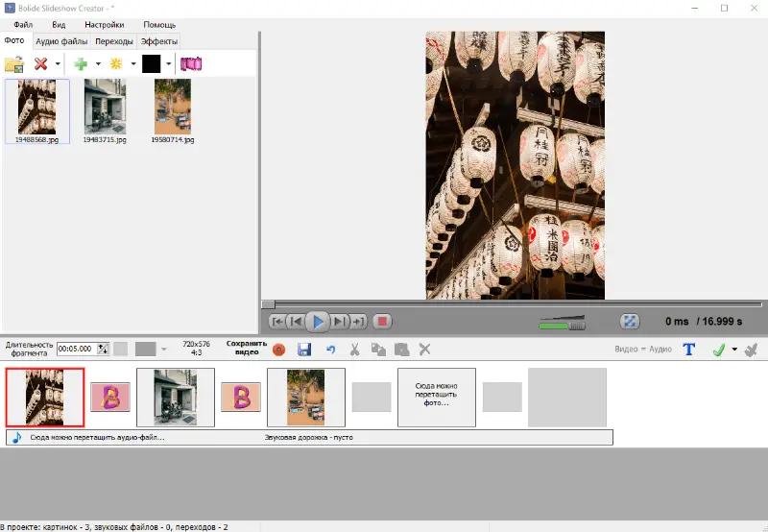Click first transition B between slides

click(110, 398)
